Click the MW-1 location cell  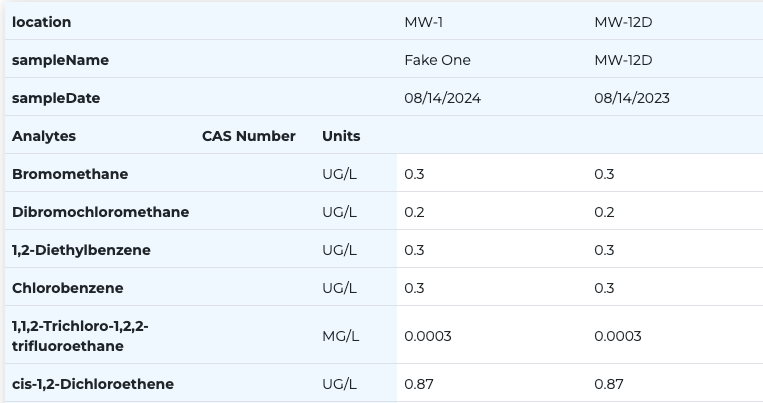(423, 22)
